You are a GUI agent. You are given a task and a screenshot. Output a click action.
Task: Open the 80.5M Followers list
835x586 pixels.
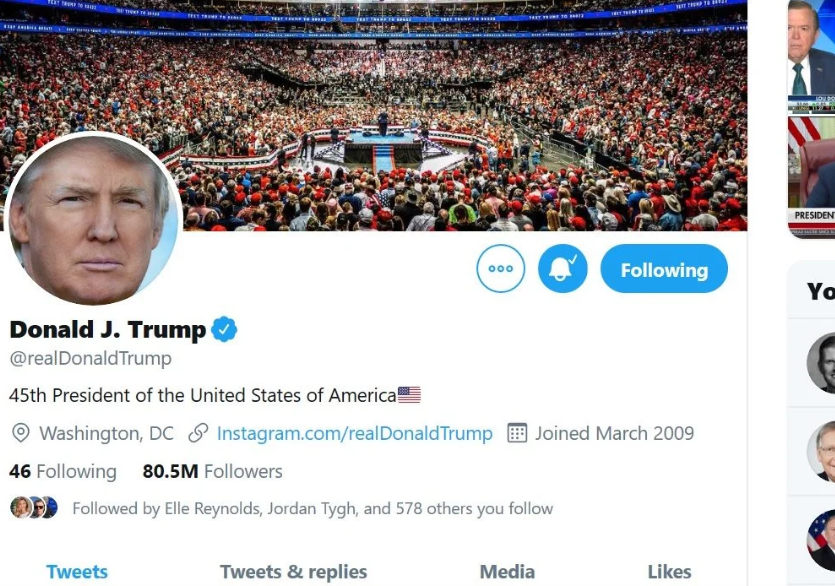point(212,471)
